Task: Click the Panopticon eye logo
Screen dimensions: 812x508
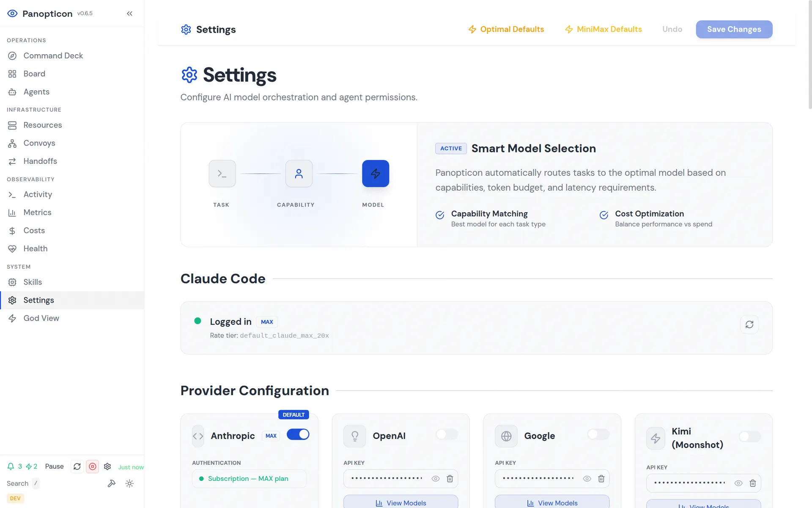Action: click(12, 14)
